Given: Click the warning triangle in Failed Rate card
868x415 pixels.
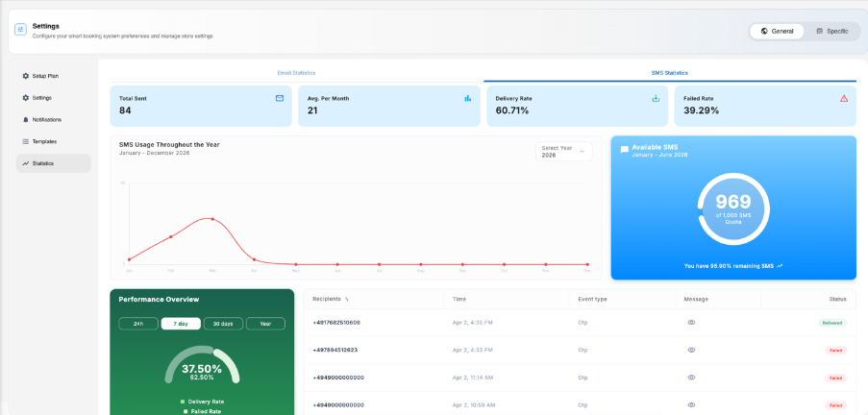Looking at the screenshot, I should pyautogui.click(x=844, y=98).
